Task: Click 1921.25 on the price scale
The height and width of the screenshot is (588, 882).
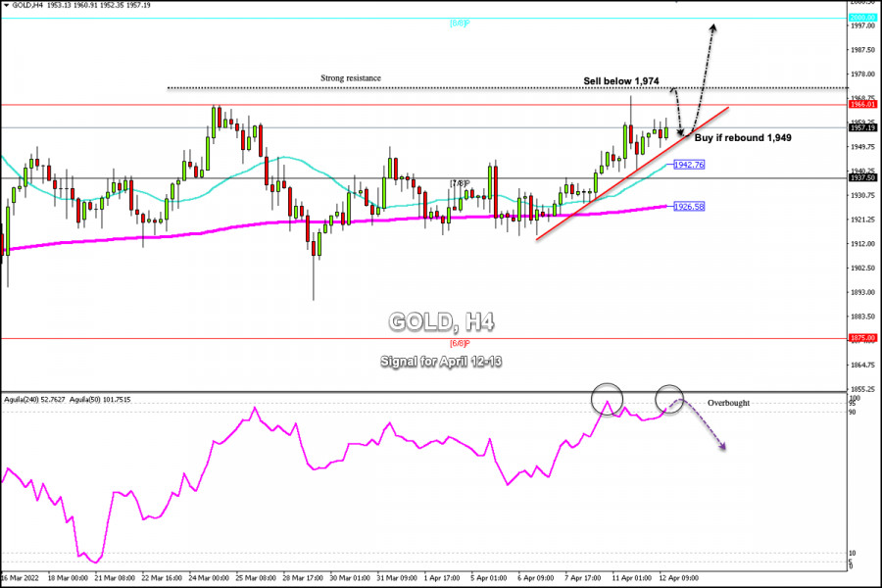Action: [x=863, y=220]
